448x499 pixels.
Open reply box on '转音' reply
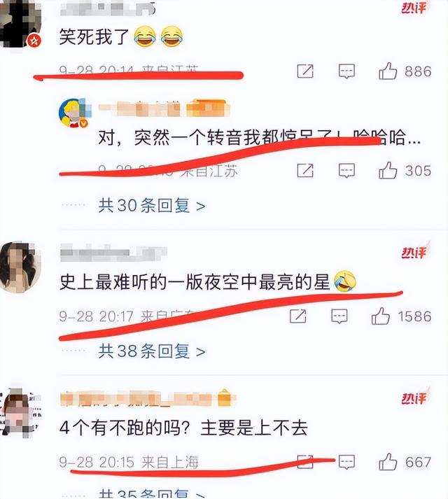click(346, 171)
